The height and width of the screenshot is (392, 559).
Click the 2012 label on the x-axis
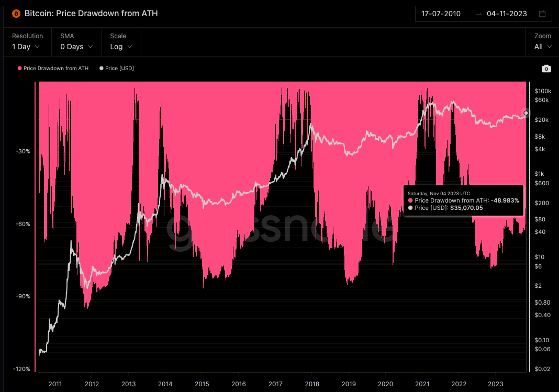point(92,384)
